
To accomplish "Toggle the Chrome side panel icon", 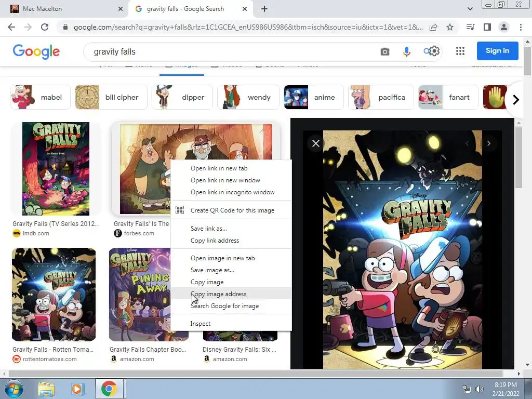I will [x=487, y=27].
